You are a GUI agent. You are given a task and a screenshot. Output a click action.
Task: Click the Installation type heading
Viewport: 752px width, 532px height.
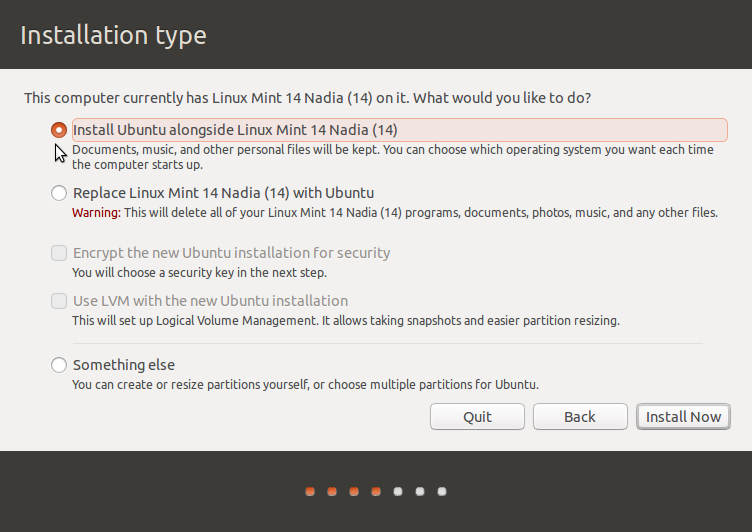click(113, 36)
